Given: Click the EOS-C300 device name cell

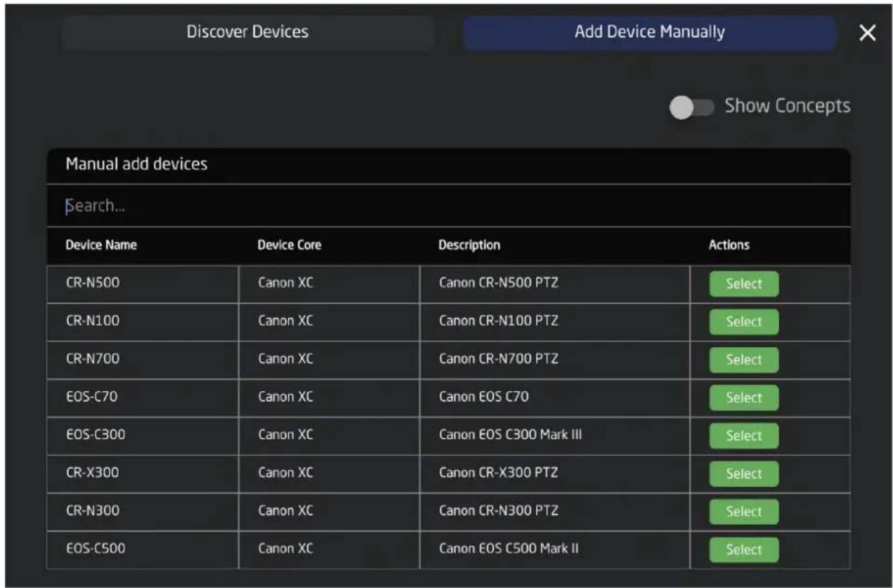Looking at the screenshot, I should tap(143, 436).
